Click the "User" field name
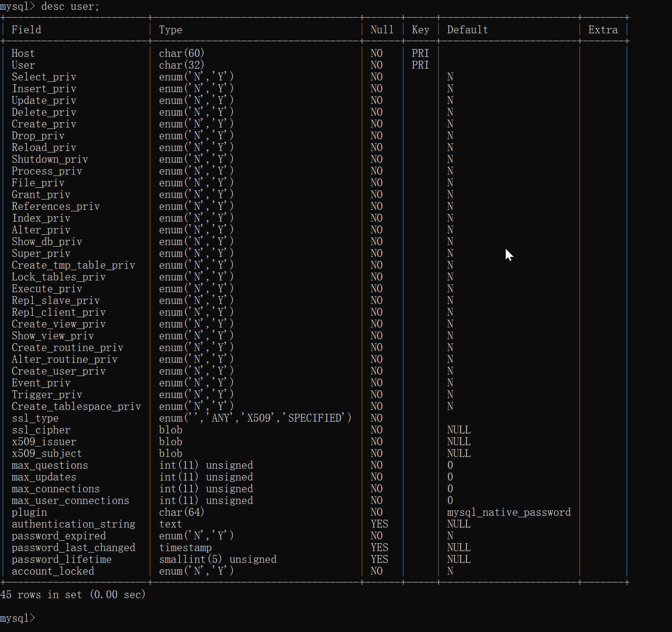Viewport: 672px width, 632px height. pos(23,65)
